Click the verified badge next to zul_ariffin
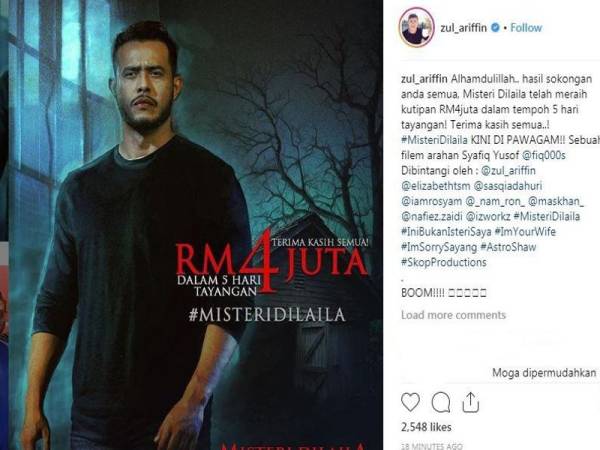This screenshot has width=600, height=450. 496,28
